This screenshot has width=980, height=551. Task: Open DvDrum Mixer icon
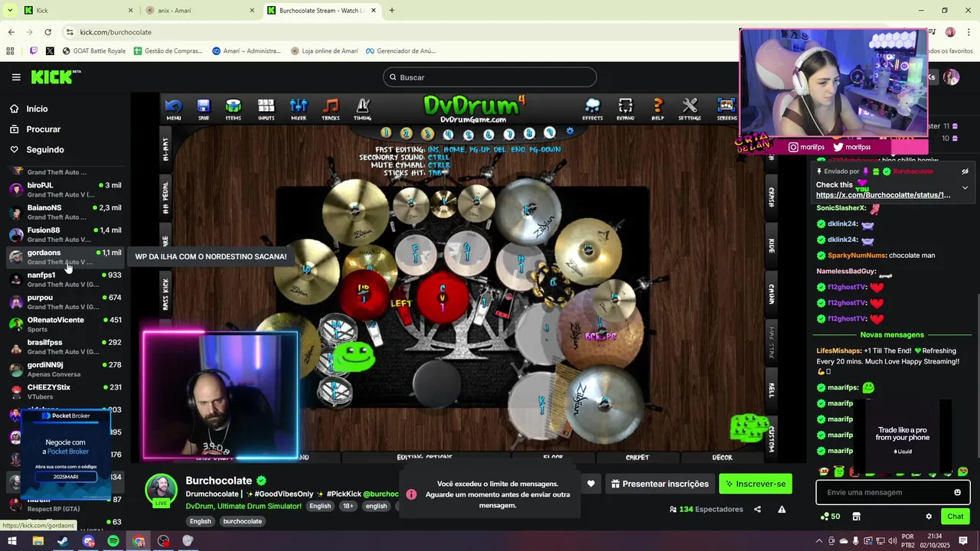pyautogui.click(x=299, y=109)
